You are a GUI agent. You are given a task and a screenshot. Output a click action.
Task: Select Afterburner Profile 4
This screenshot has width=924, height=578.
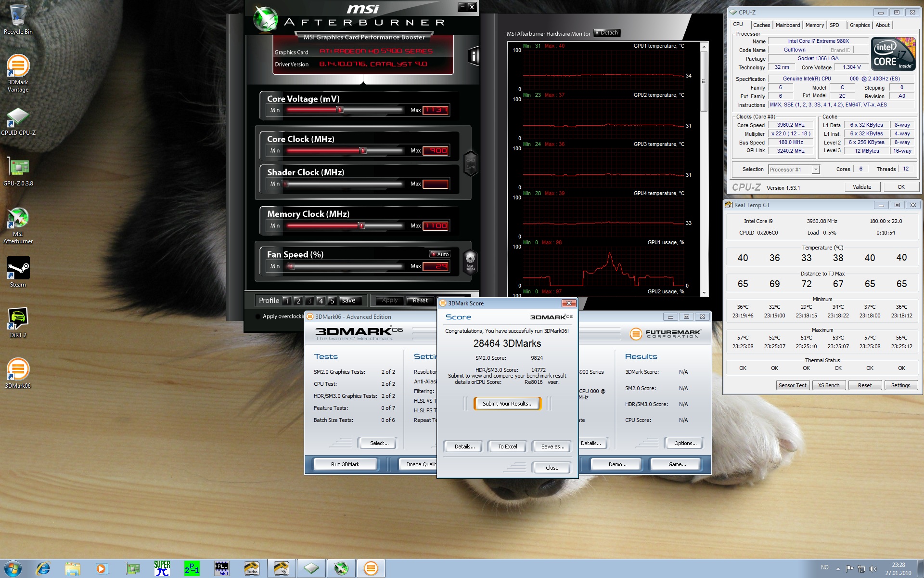point(321,301)
